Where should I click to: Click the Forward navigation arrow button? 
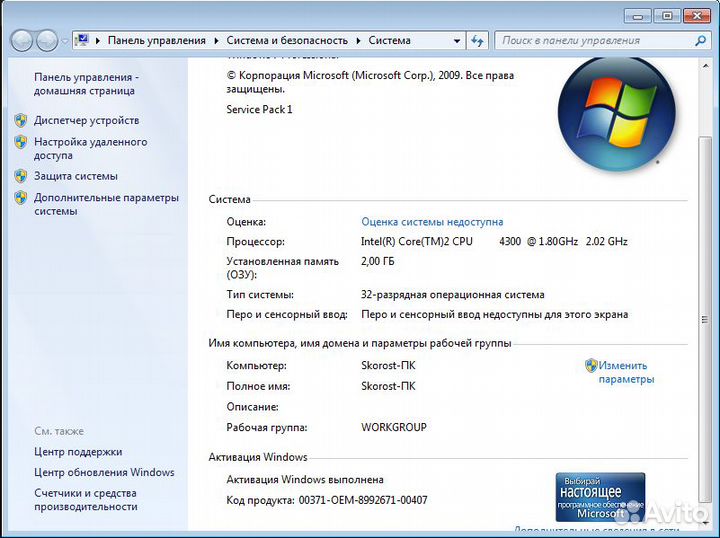click(x=47, y=41)
